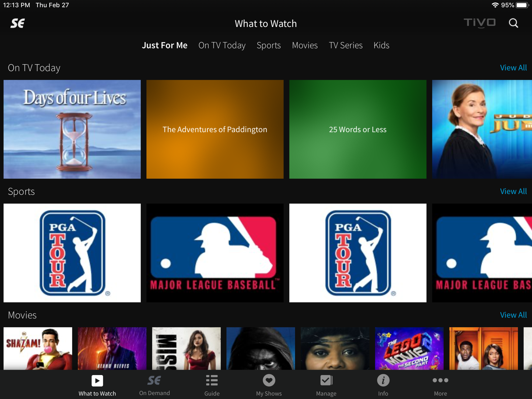Tap the 95% battery percentage
Screen dimensions: 532x399
[x=508, y=5]
